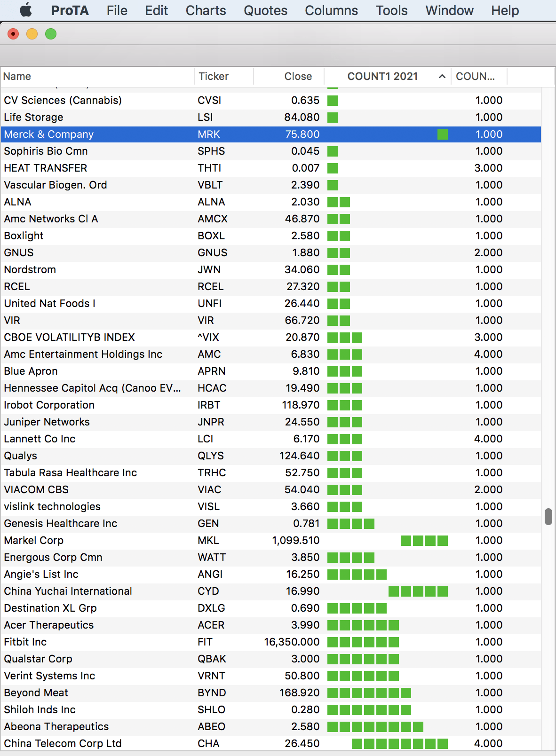Viewport: 556px width, 756px height.
Task: Select the Fitbit Inc row
Action: 270,642
